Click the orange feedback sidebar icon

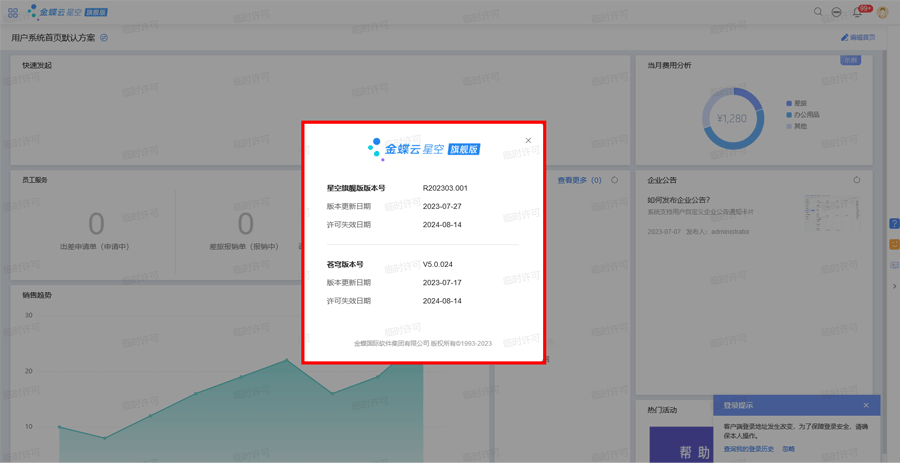pyautogui.click(x=894, y=244)
